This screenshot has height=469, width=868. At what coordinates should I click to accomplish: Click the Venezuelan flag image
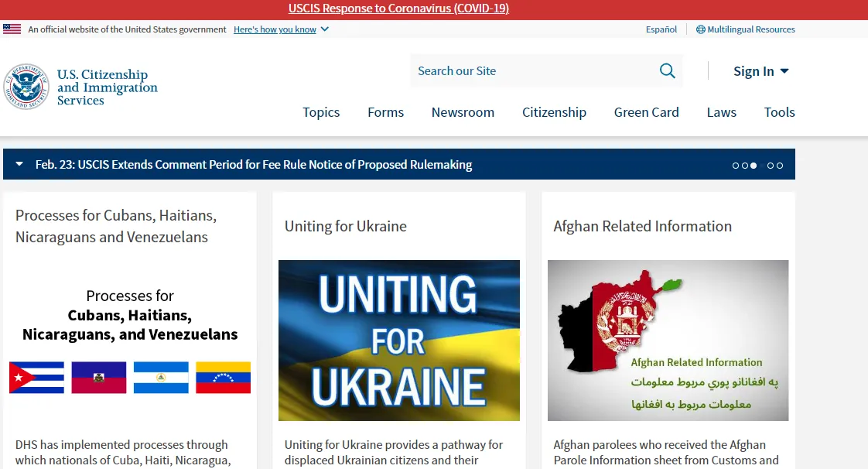coord(223,378)
